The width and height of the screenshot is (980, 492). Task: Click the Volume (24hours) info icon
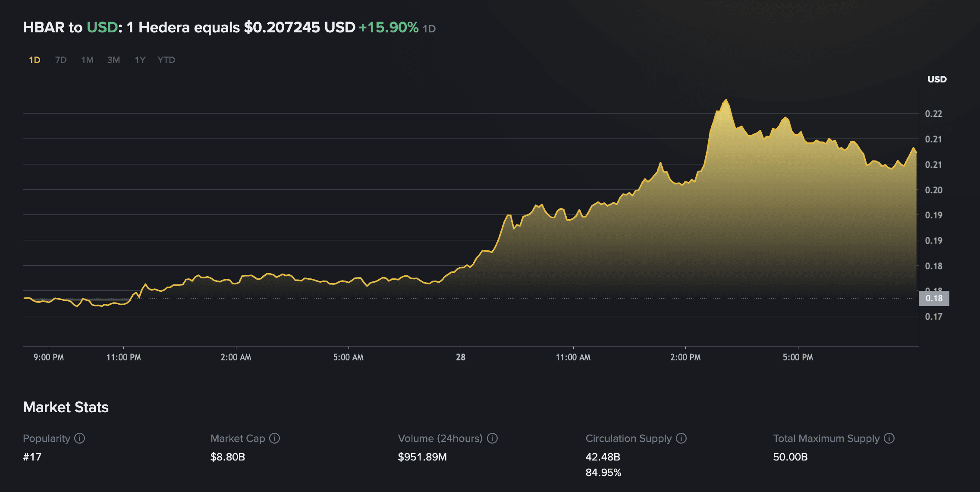492,438
